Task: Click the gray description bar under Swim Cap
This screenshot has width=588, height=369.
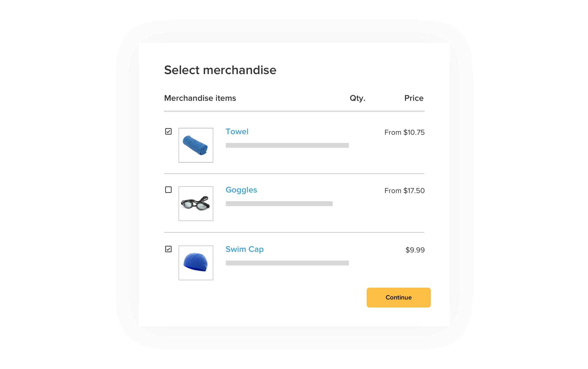Action: coord(287,263)
